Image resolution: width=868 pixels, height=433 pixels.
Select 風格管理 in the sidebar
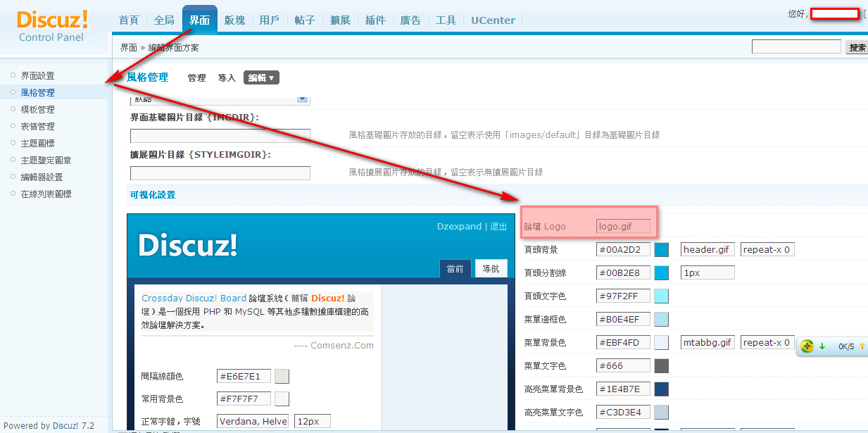pos(37,92)
